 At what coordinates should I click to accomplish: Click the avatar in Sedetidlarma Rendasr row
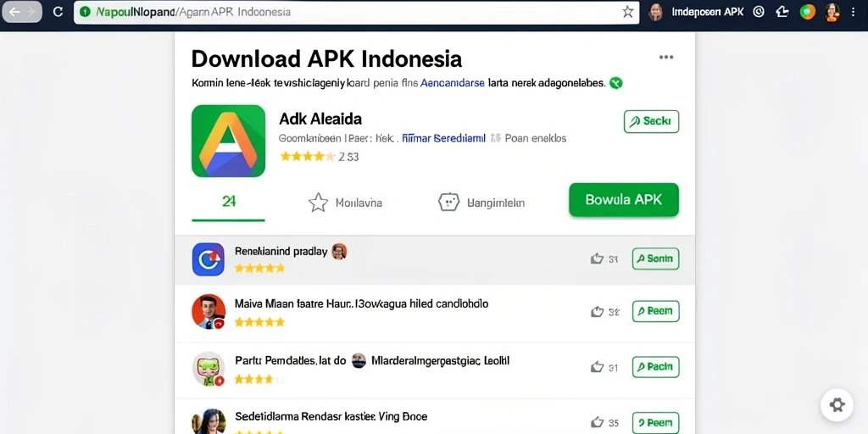209,421
